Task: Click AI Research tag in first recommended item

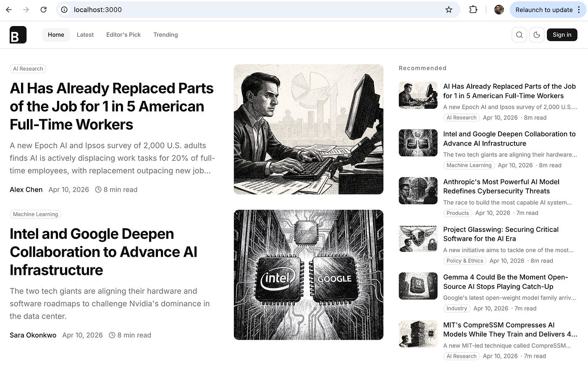Action: [462, 118]
